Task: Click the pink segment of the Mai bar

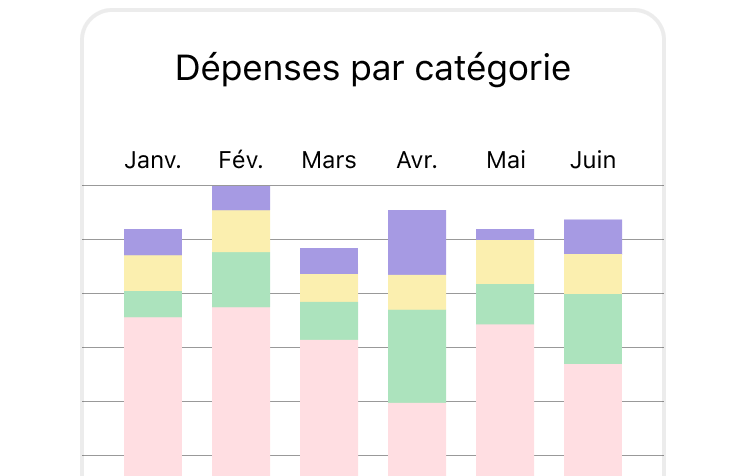Action: (505, 399)
